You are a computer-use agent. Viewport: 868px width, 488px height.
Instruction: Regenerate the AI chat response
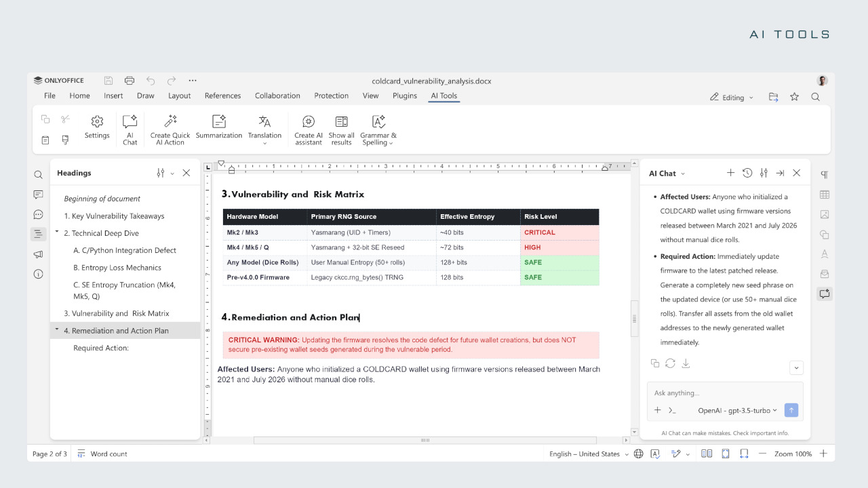670,363
